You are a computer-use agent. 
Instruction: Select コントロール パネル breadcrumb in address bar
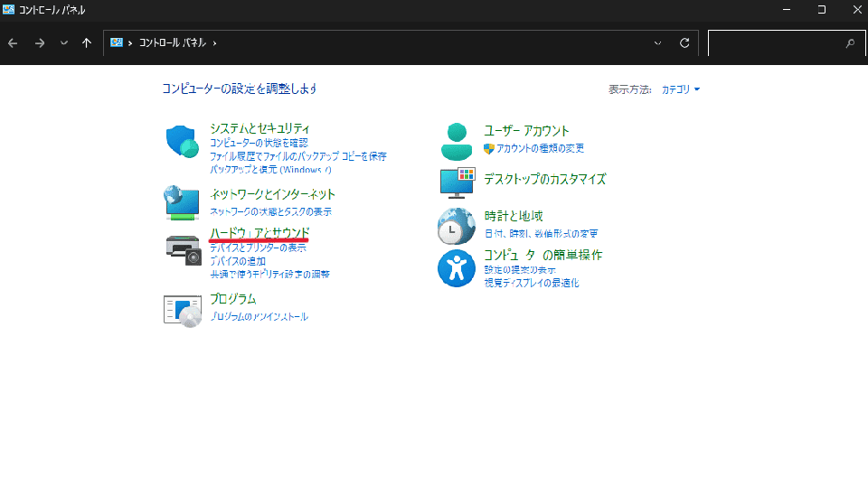pyautogui.click(x=173, y=43)
